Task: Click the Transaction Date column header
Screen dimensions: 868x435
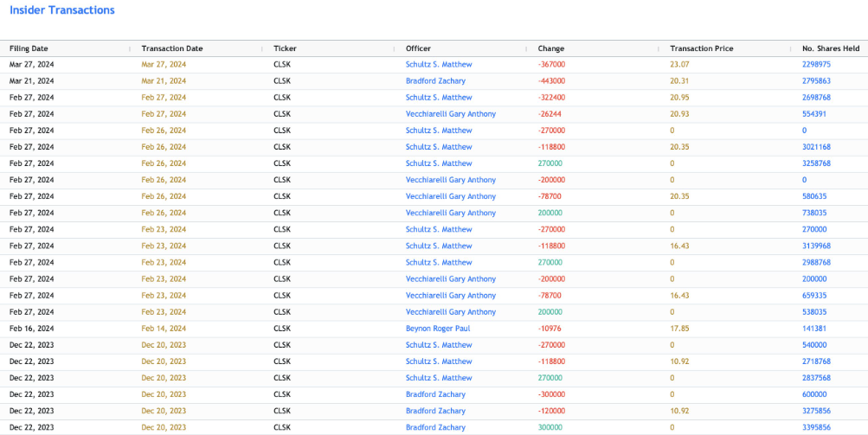Action: click(171, 48)
